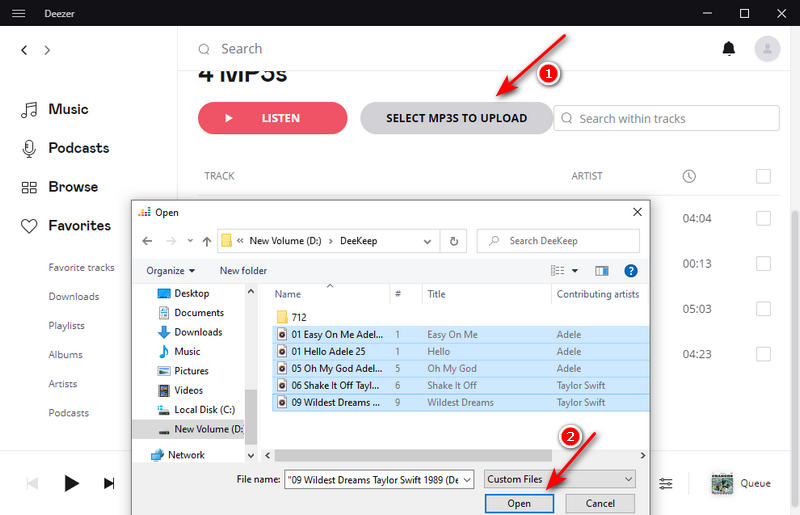This screenshot has width=800, height=515.
Task: Open the Custom Files type dropdown
Action: click(560, 479)
